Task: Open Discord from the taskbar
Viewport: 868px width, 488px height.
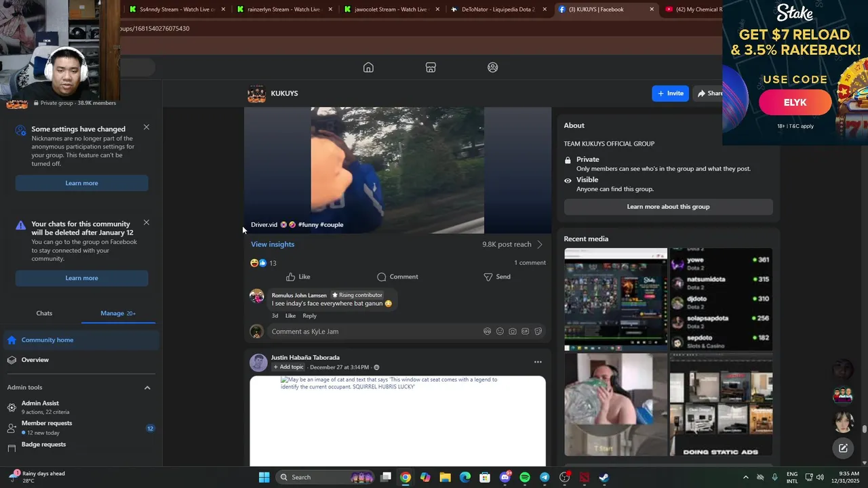Action: (x=505, y=477)
